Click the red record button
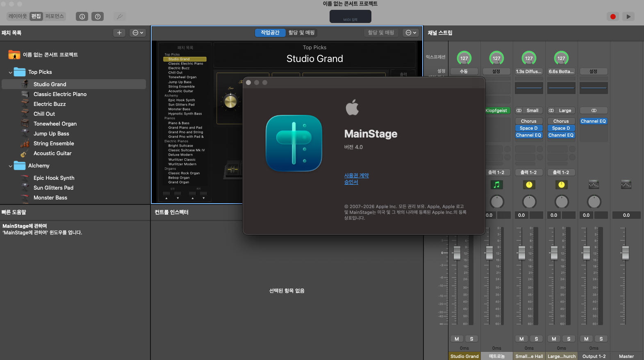644x360 pixels. (613, 16)
